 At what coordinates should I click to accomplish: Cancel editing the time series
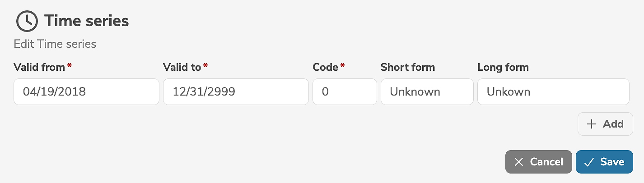(x=538, y=162)
